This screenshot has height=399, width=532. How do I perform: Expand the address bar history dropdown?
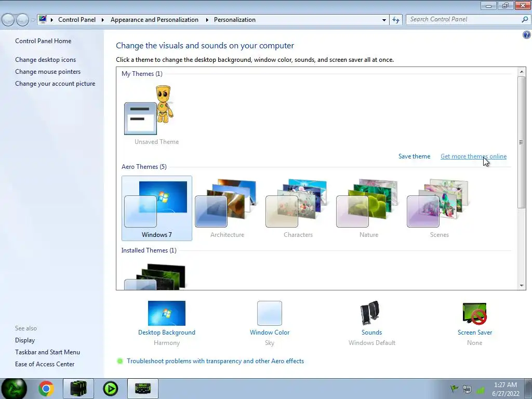(384, 20)
